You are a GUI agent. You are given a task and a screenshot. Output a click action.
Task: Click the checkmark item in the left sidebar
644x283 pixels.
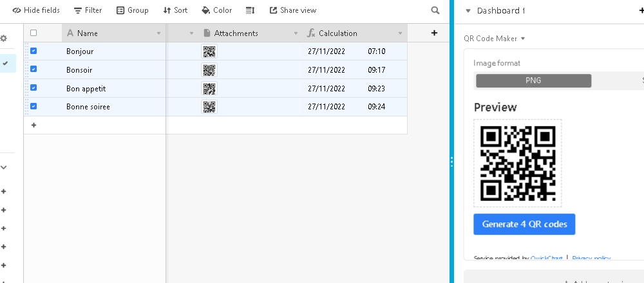click(x=5, y=63)
